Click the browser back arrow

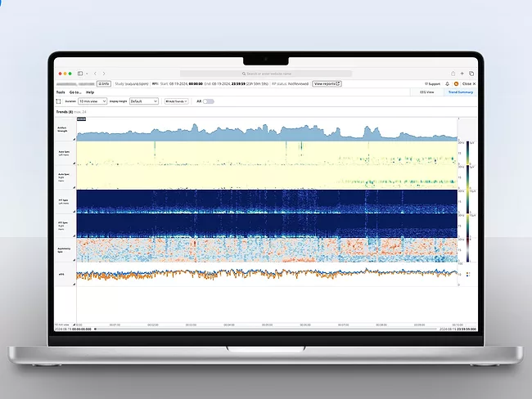pyautogui.click(x=94, y=74)
